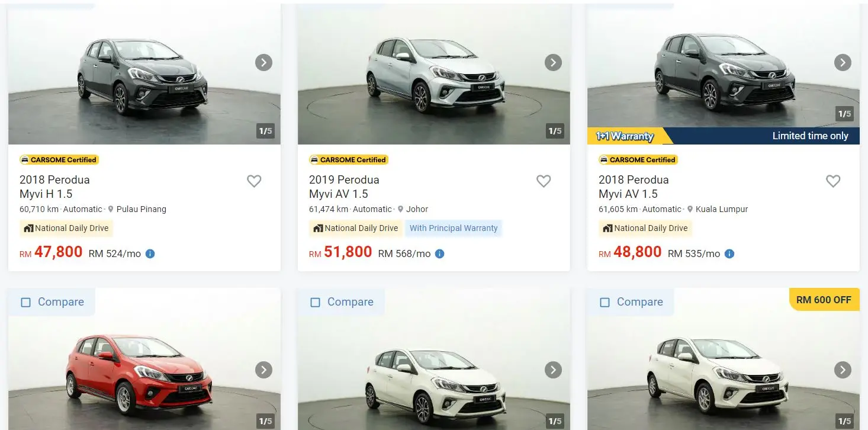Favorite the 2018 Perodua Myvi H 1.5 with heart icon
The height and width of the screenshot is (430, 868).
(254, 181)
